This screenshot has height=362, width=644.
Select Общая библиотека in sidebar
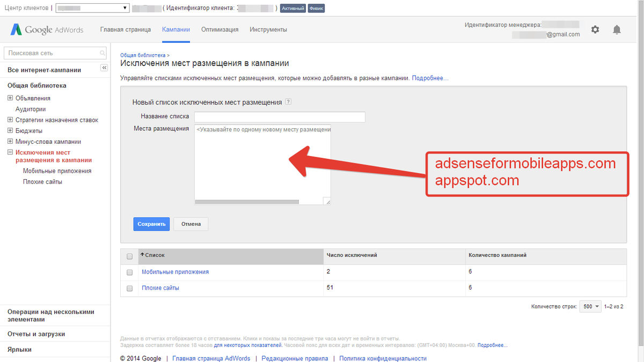click(37, 85)
